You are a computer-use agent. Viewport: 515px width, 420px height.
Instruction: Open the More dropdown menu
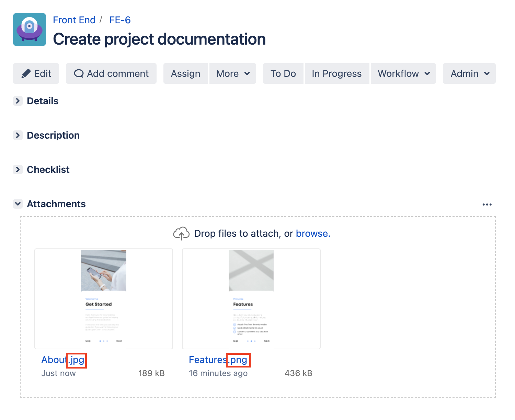233,73
